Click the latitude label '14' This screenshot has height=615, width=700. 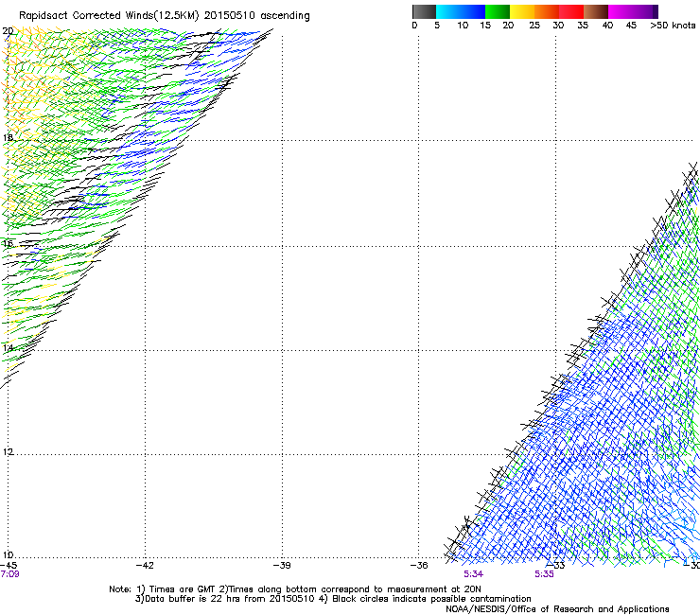click(x=8, y=348)
